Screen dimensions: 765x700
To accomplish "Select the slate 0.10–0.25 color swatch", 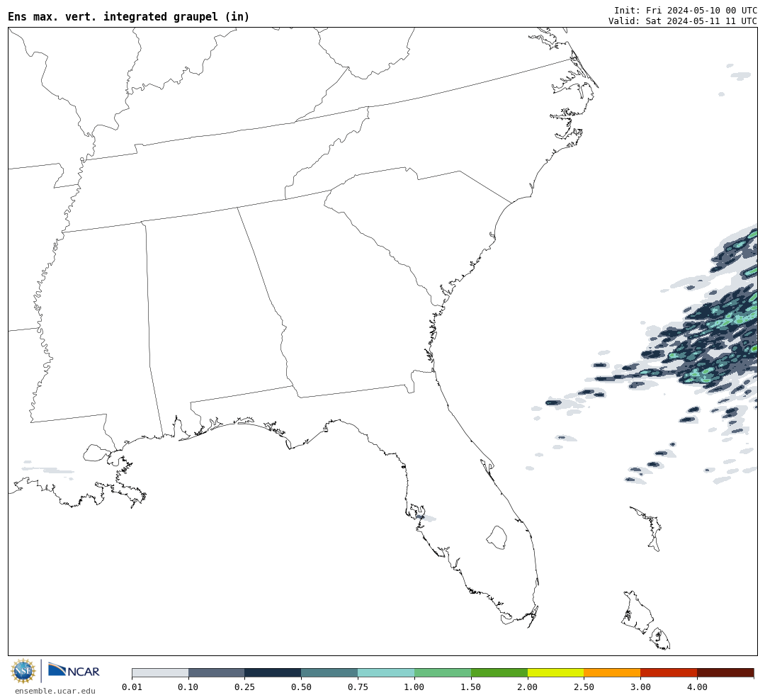I will (x=217, y=673).
